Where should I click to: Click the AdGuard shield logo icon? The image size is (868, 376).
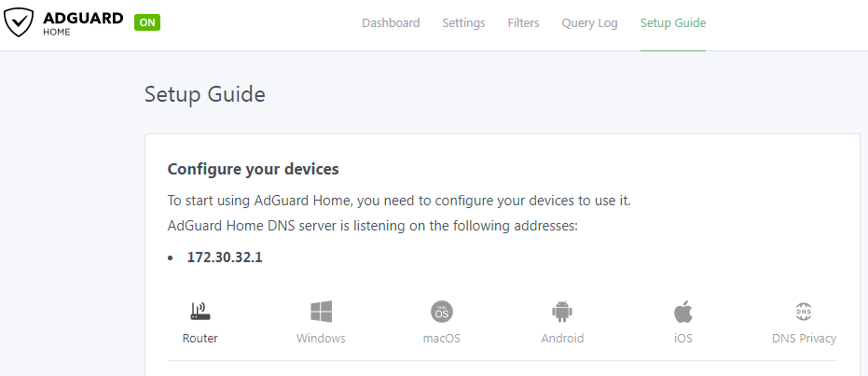pyautogui.click(x=19, y=22)
